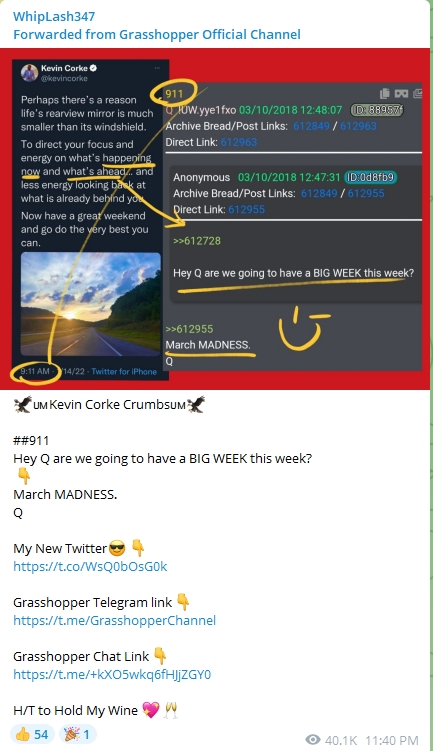Click the copy icon in the Q post header
Image resolution: width=433 pixels, height=751 pixels.
point(384,93)
